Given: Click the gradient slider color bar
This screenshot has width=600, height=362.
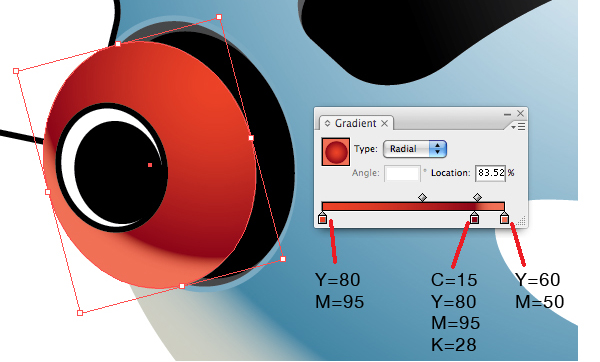Looking at the screenshot, I should click(x=413, y=207).
